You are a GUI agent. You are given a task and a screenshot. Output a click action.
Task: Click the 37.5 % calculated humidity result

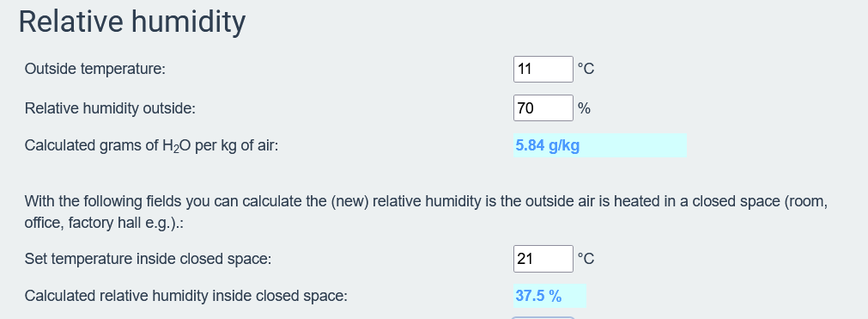[x=538, y=297]
